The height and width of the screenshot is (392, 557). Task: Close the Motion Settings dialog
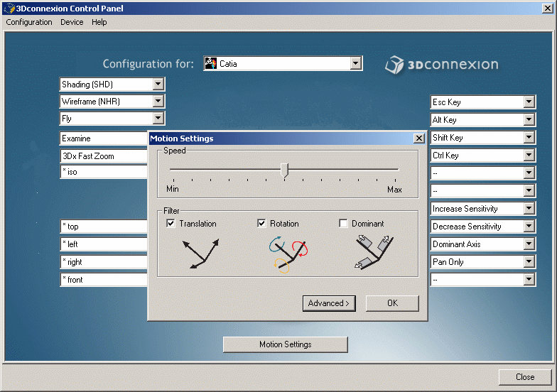(419, 138)
